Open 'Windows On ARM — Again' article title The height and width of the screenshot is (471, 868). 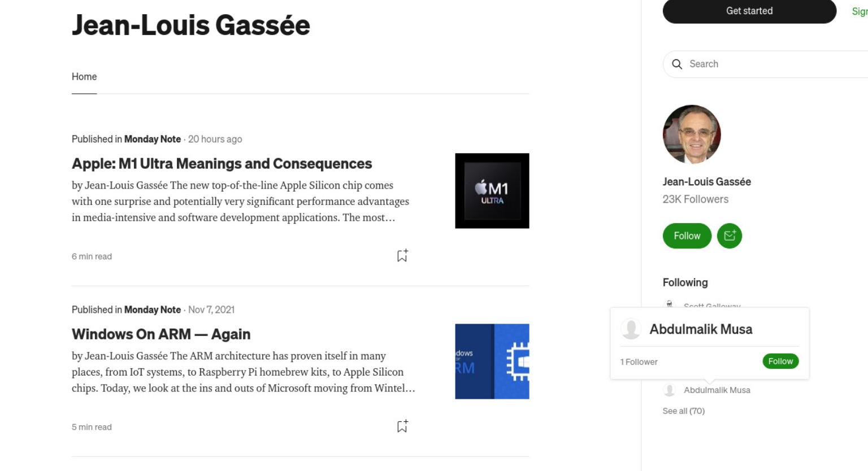click(x=161, y=334)
